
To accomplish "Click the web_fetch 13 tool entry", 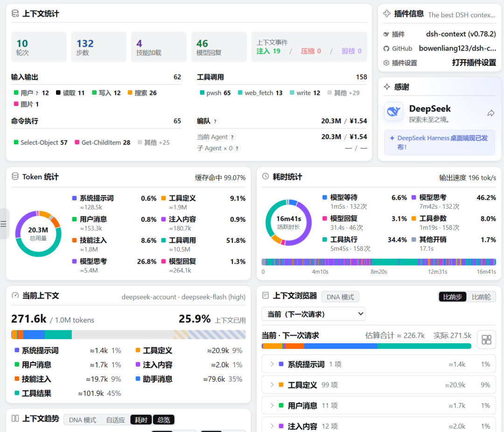I will (x=260, y=93).
